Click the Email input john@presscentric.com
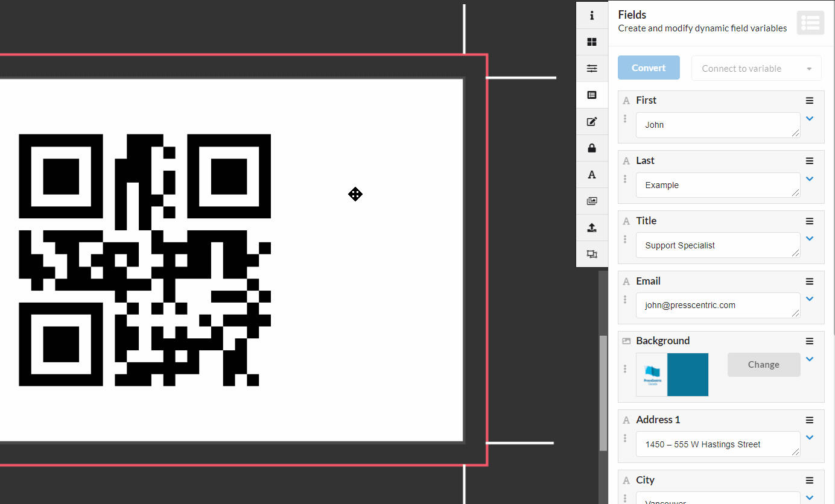 (x=718, y=305)
